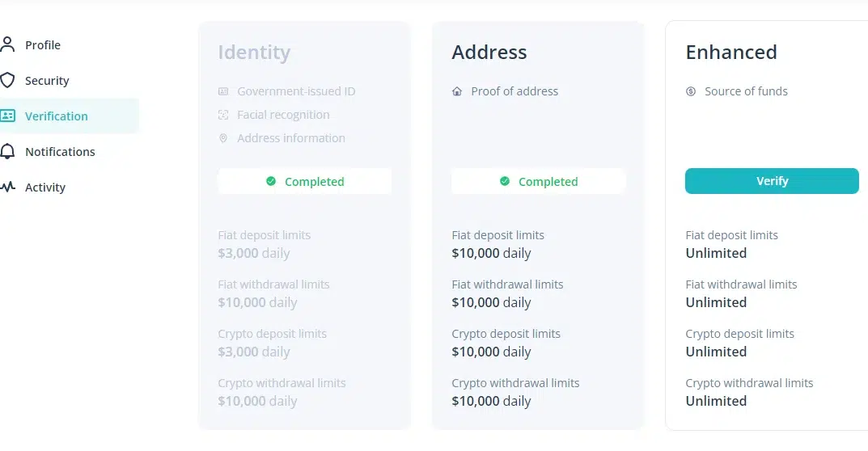
Task: Start Enhanced verification with Verify button
Action: click(x=772, y=181)
